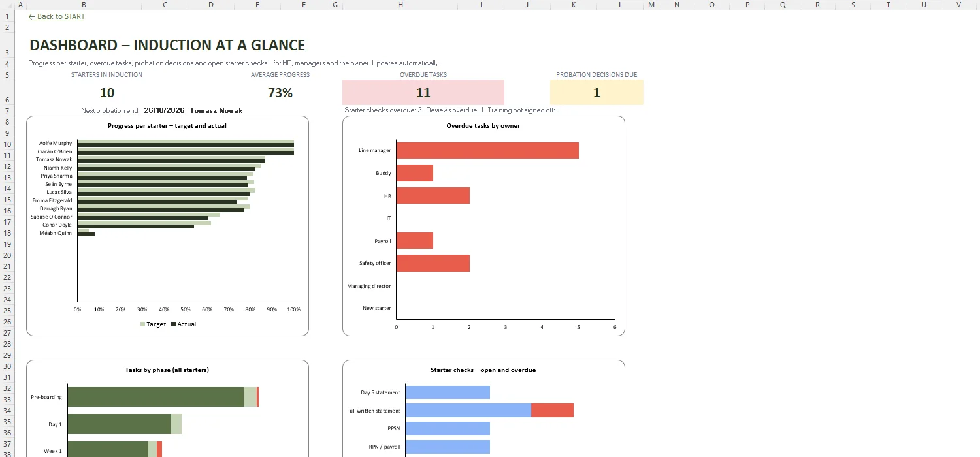Follow the Back to START link
The image size is (980, 457).
tap(57, 16)
